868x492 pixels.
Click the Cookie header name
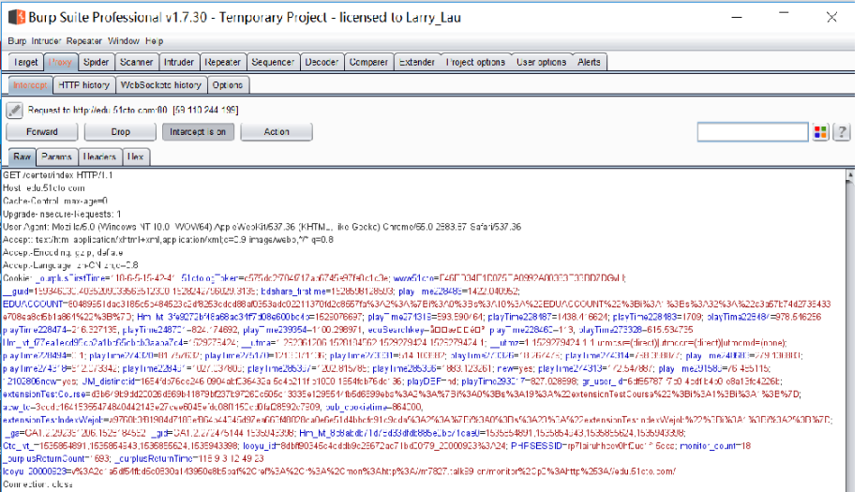17,278
